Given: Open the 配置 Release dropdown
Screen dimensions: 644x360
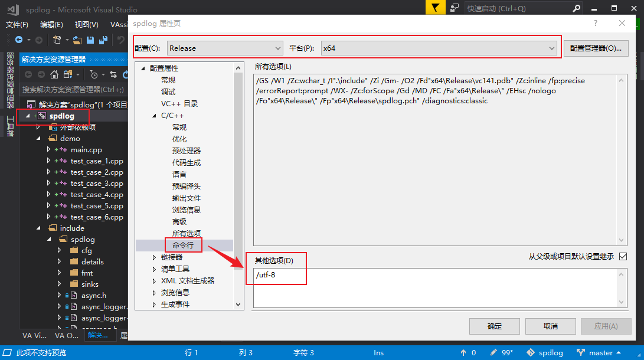Looking at the screenshot, I should [225, 48].
